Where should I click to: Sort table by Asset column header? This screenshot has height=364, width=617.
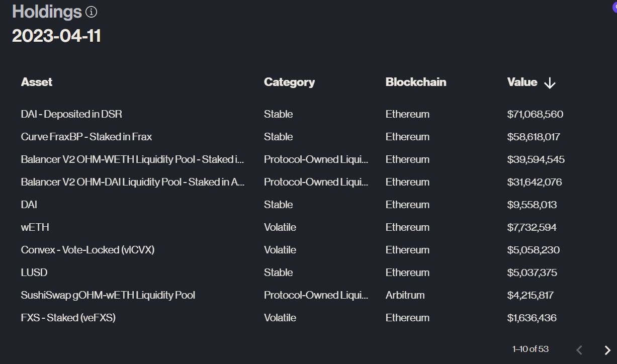(x=37, y=82)
